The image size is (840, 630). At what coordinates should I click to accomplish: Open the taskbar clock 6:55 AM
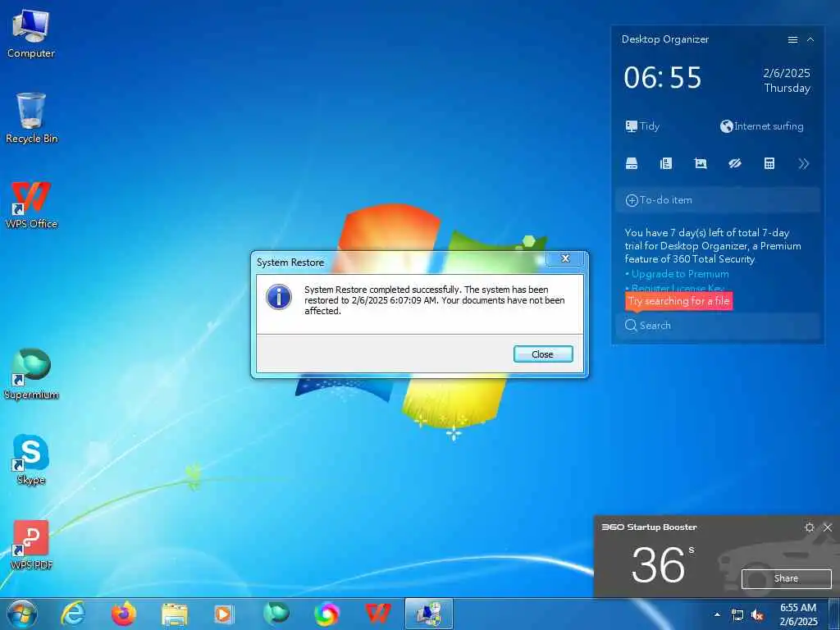(x=798, y=614)
